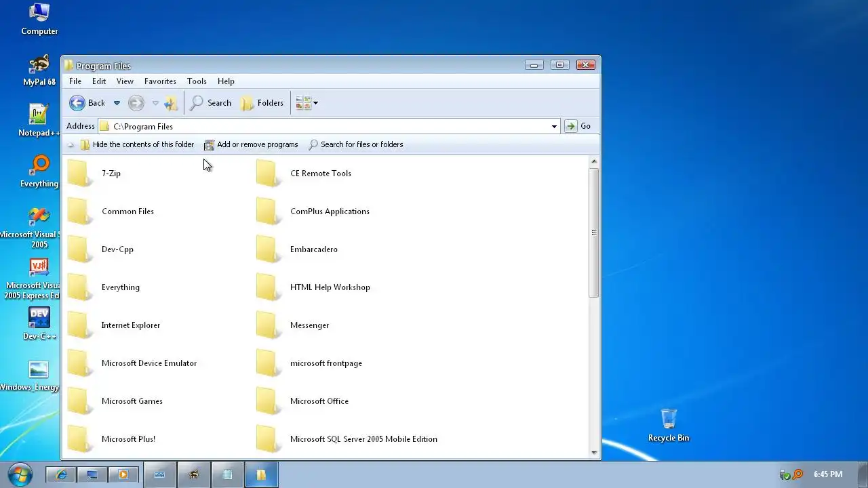The image size is (868, 488).
Task: Switch to the Notepad taskbar button
Action: pyautogui.click(x=227, y=475)
